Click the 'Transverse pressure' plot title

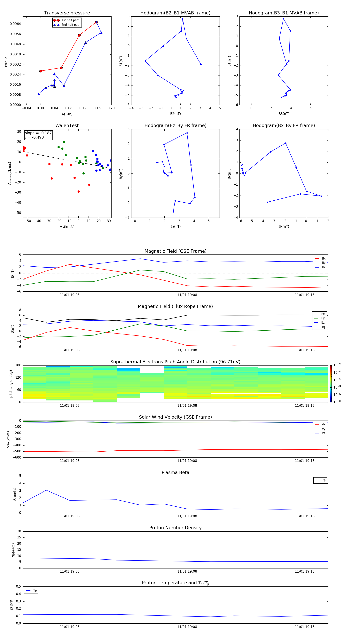[x=67, y=13]
